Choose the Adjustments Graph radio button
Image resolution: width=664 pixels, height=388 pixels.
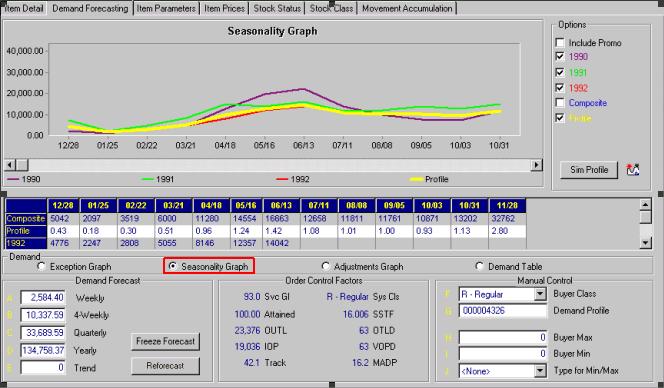325,266
